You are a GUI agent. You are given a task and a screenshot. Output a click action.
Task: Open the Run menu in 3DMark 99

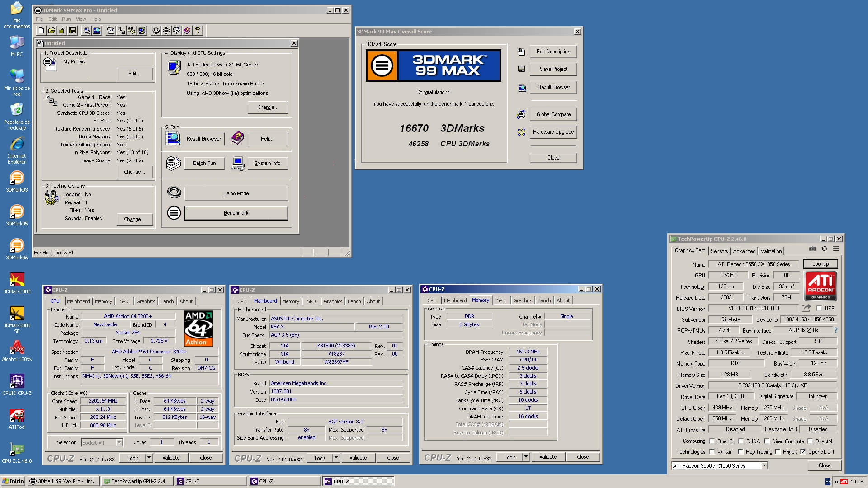[66, 19]
